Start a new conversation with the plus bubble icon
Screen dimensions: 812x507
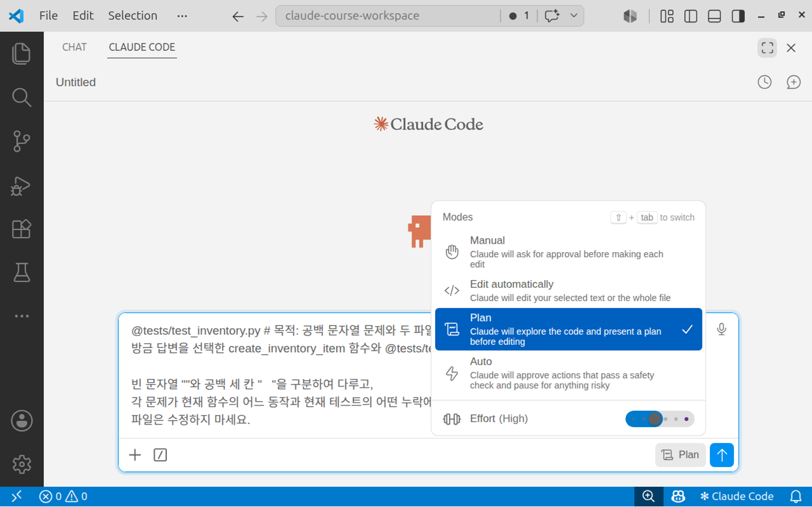pyautogui.click(x=794, y=82)
